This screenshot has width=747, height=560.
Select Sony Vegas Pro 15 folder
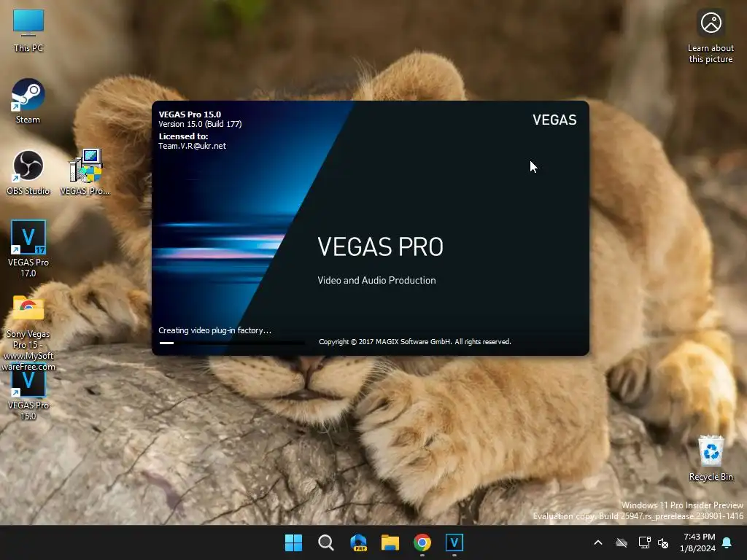28,332
